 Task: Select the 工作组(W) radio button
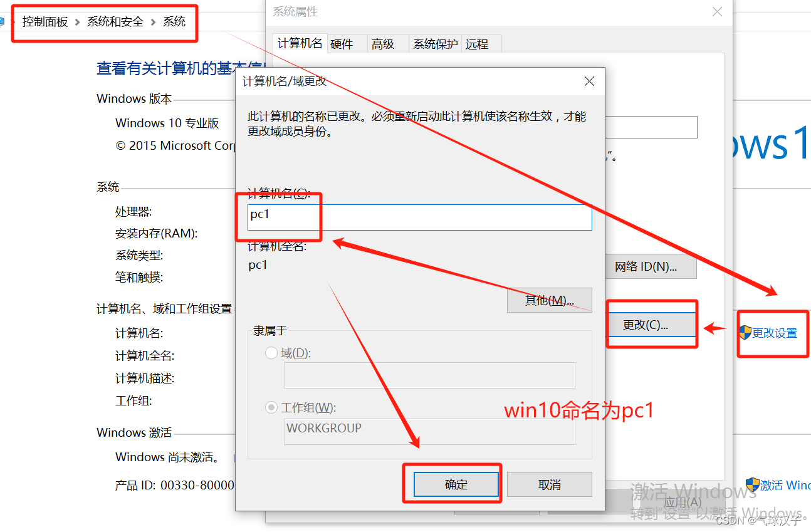click(x=271, y=408)
